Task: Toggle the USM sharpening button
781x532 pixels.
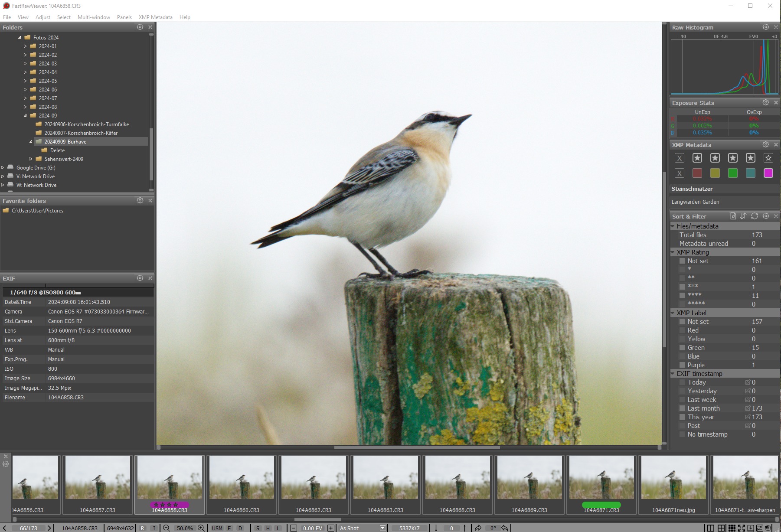Action: click(x=217, y=528)
